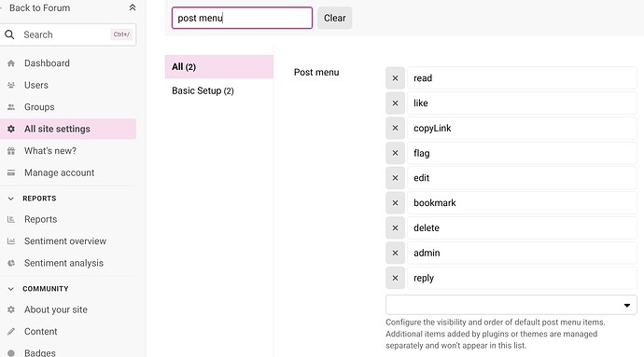Remove the admin post menu item
This screenshot has height=357, width=644.
coord(395,253)
